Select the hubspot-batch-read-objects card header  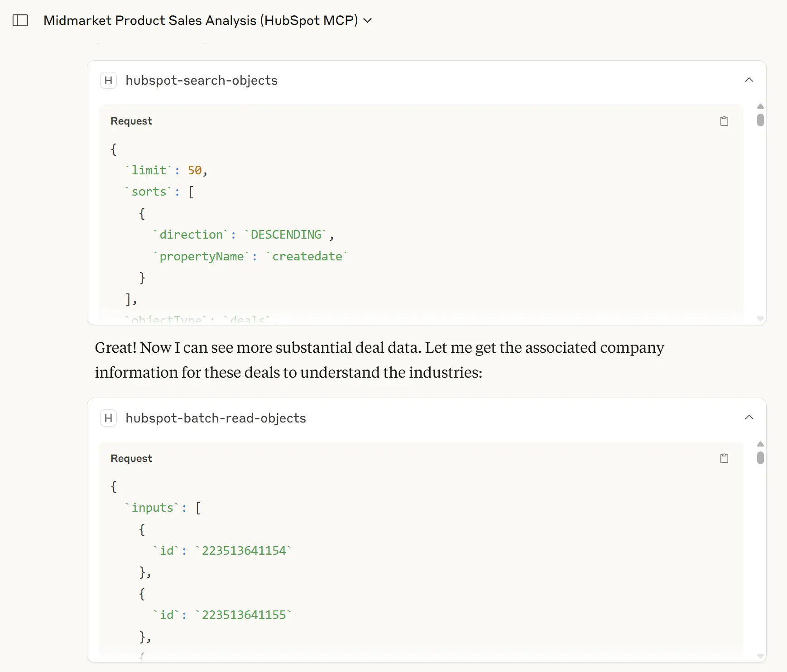[x=216, y=418]
